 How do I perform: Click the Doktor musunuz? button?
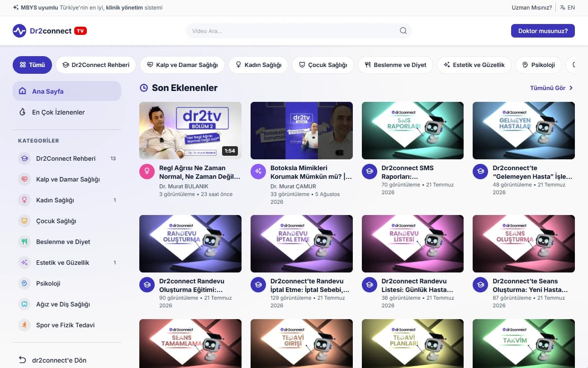tap(543, 31)
